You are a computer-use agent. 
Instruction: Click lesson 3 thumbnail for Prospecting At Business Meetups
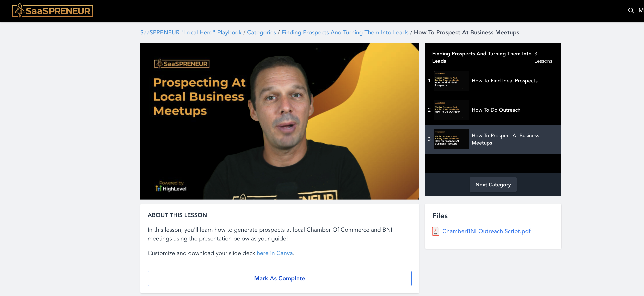click(451, 139)
